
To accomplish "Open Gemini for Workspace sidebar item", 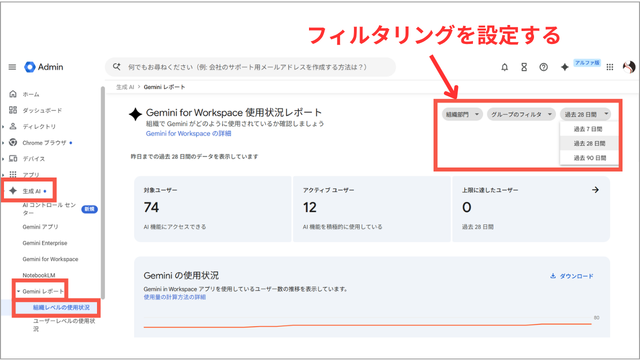I will point(49,259).
